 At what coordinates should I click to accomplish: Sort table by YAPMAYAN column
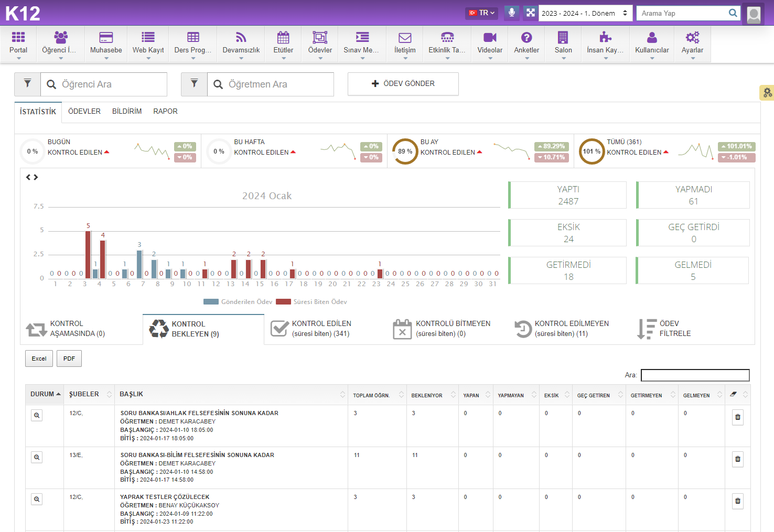click(x=517, y=395)
